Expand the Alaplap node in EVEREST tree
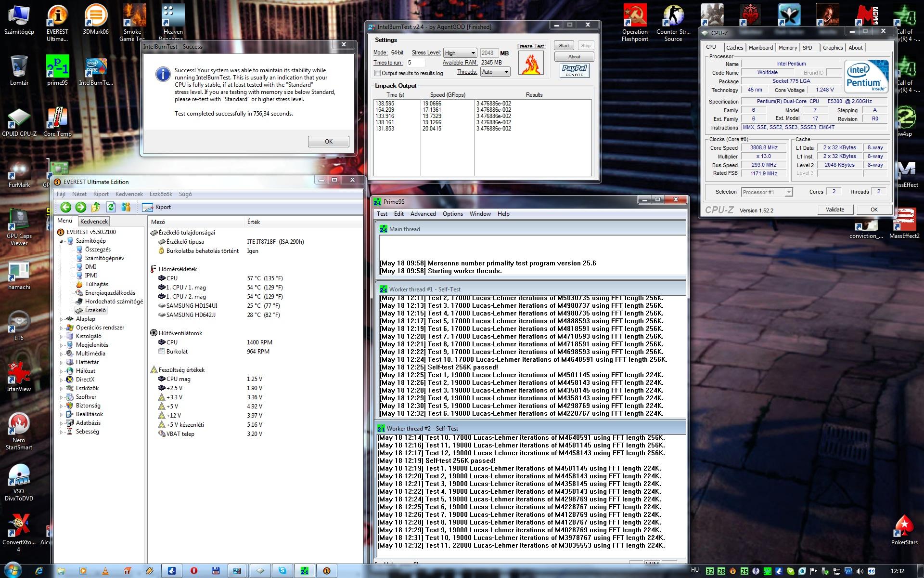 point(62,319)
